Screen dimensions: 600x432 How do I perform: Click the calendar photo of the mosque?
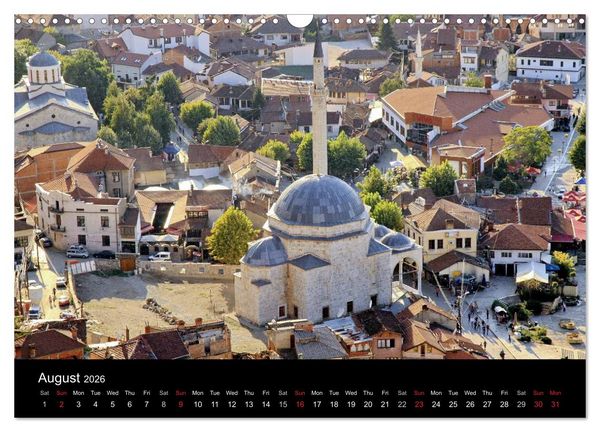[300, 187]
